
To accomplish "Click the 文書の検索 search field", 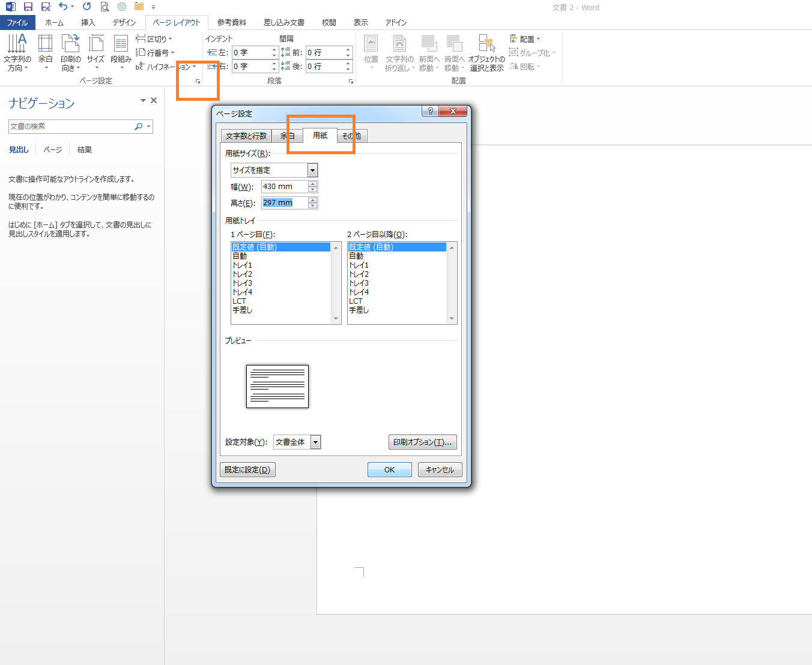I will (x=71, y=126).
